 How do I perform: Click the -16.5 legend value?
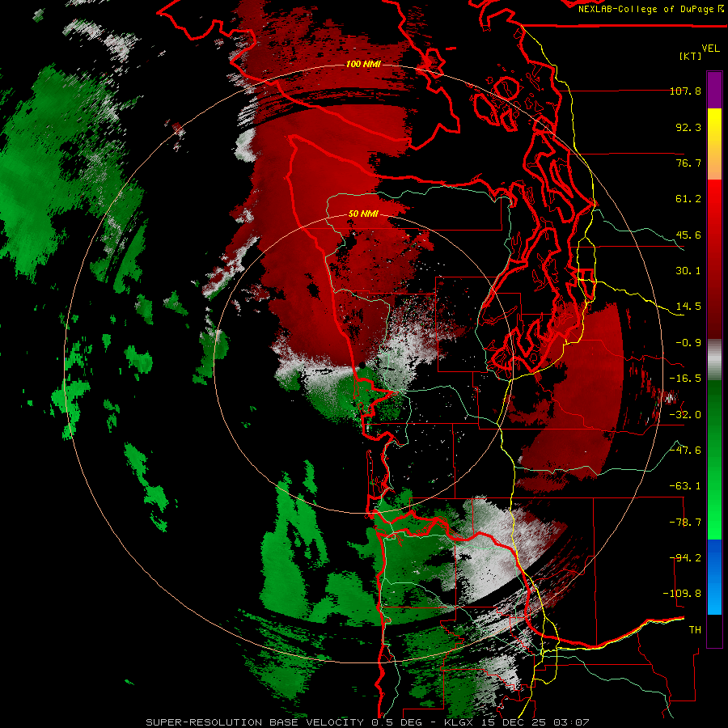pyautogui.click(x=685, y=379)
